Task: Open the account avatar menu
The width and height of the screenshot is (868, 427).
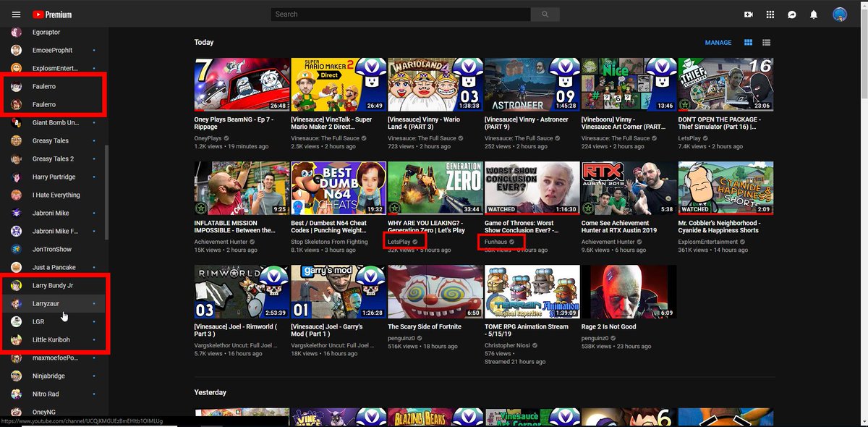Action: click(x=840, y=14)
